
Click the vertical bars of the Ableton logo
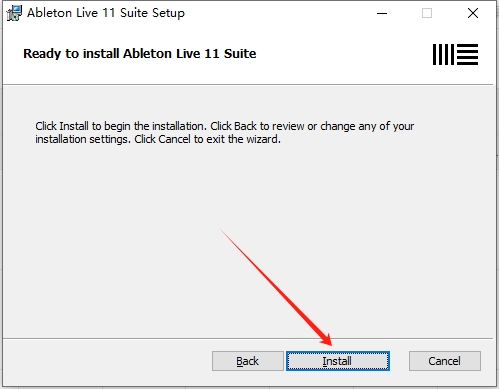pos(443,54)
